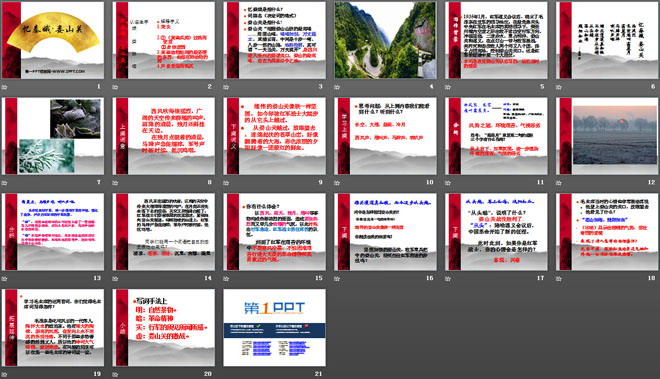
Task: Select slide 7 with frosted leaves photos
Action: point(53,136)
